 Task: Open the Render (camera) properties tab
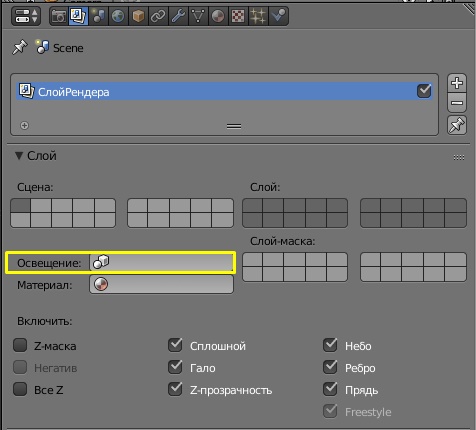click(59, 16)
